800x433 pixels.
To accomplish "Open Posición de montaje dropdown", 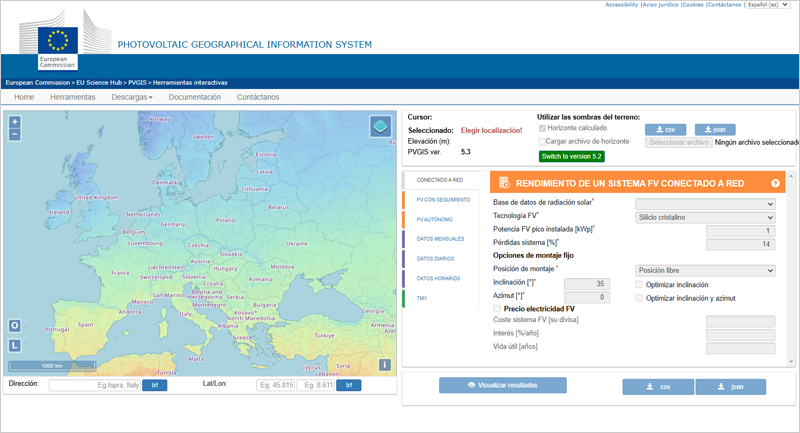I will [705, 270].
